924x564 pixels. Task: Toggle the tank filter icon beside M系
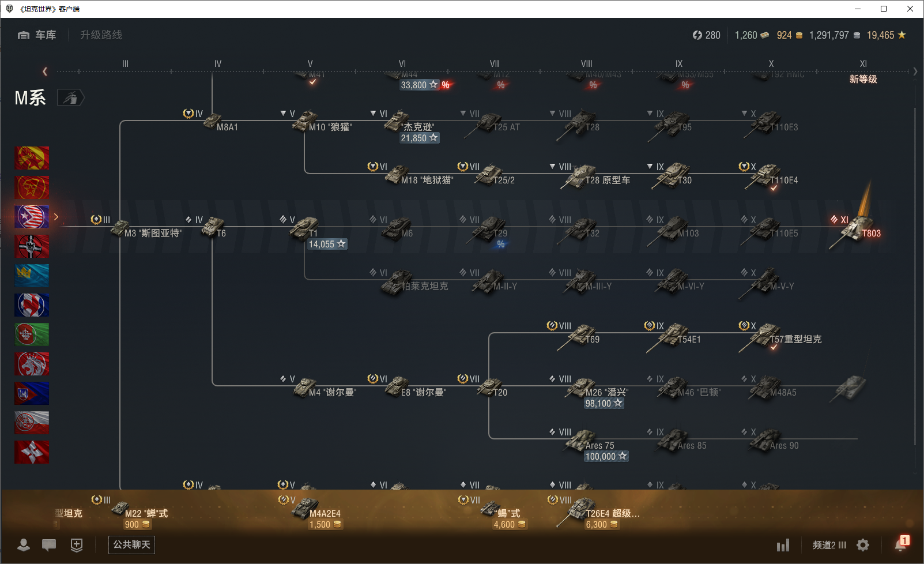70,98
